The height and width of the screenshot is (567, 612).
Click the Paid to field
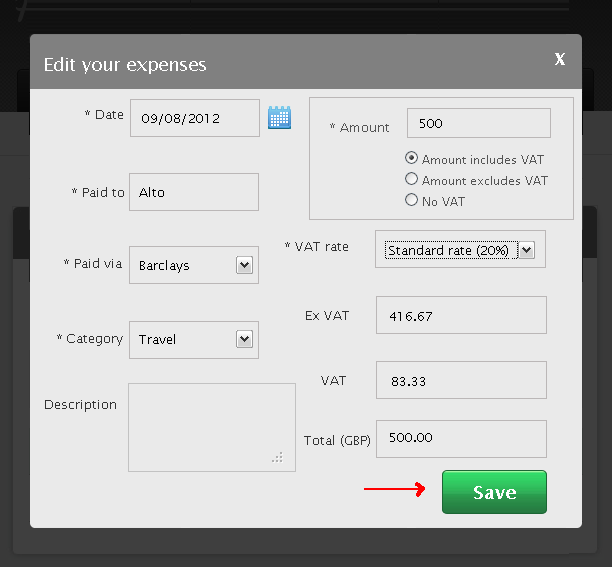(x=194, y=192)
